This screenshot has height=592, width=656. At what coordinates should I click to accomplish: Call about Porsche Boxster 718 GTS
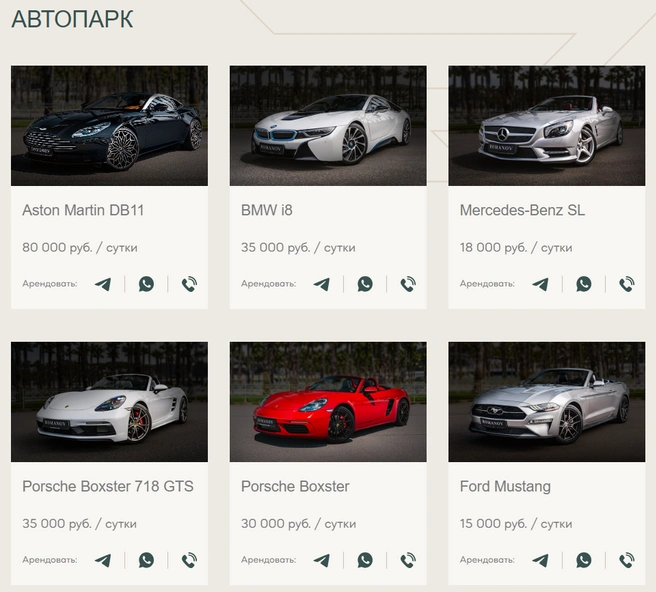click(189, 560)
